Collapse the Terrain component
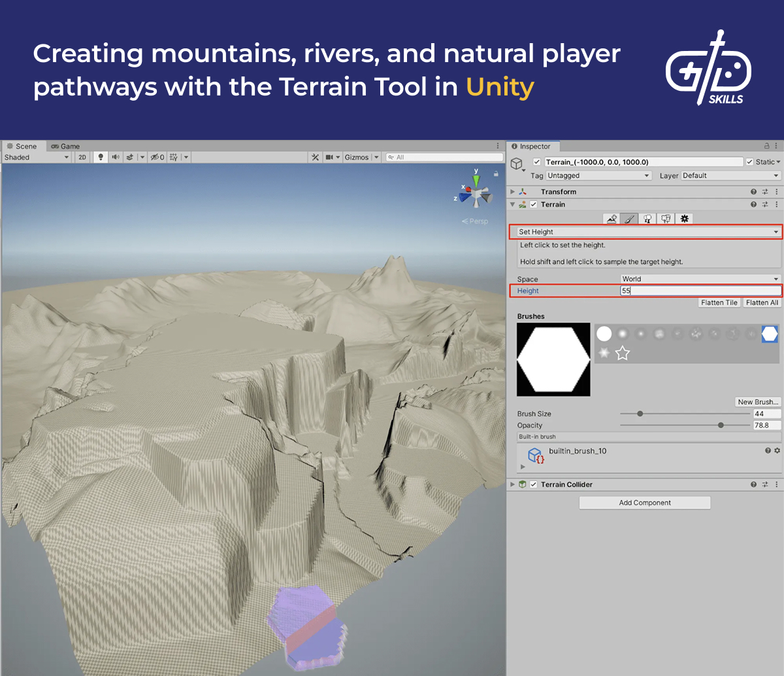 coord(513,205)
